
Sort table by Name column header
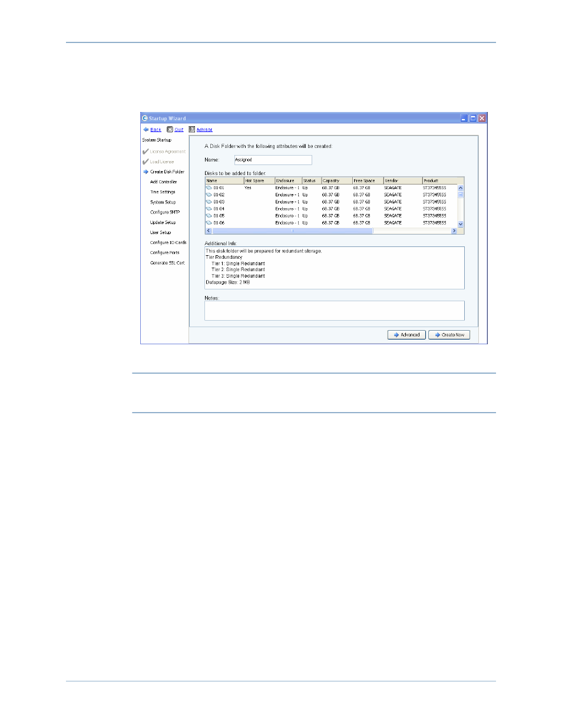click(x=224, y=180)
